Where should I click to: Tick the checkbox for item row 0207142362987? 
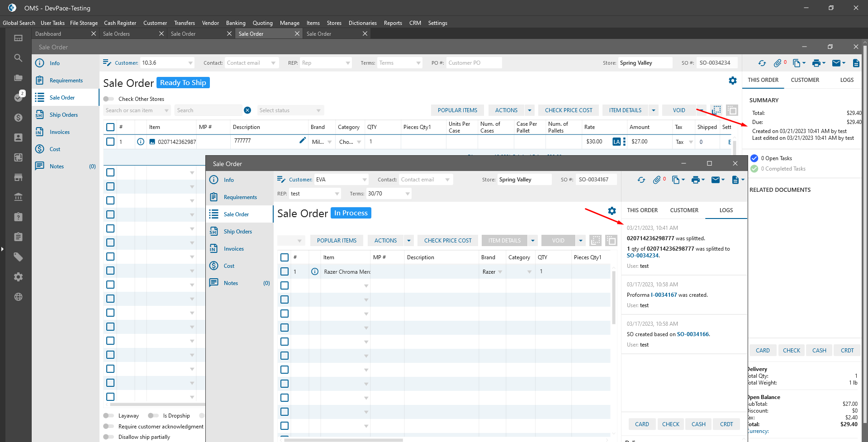110,142
